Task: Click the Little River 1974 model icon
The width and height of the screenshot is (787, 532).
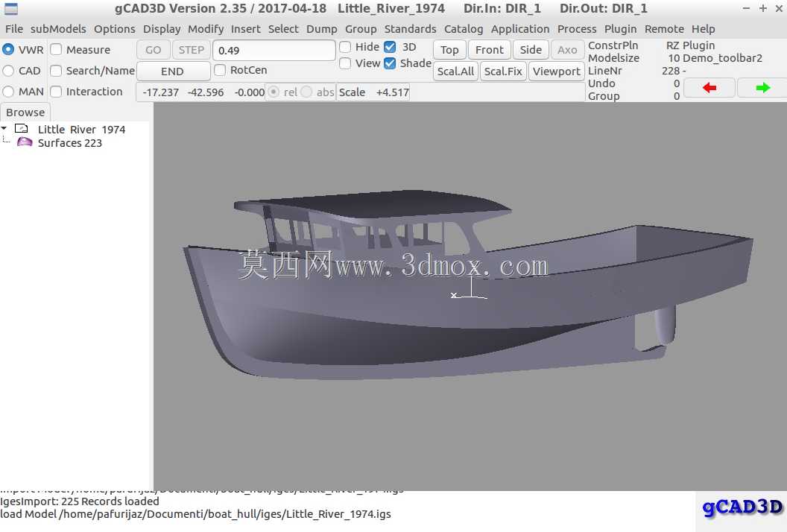Action: pyautogui.click(x=22, y=129)
